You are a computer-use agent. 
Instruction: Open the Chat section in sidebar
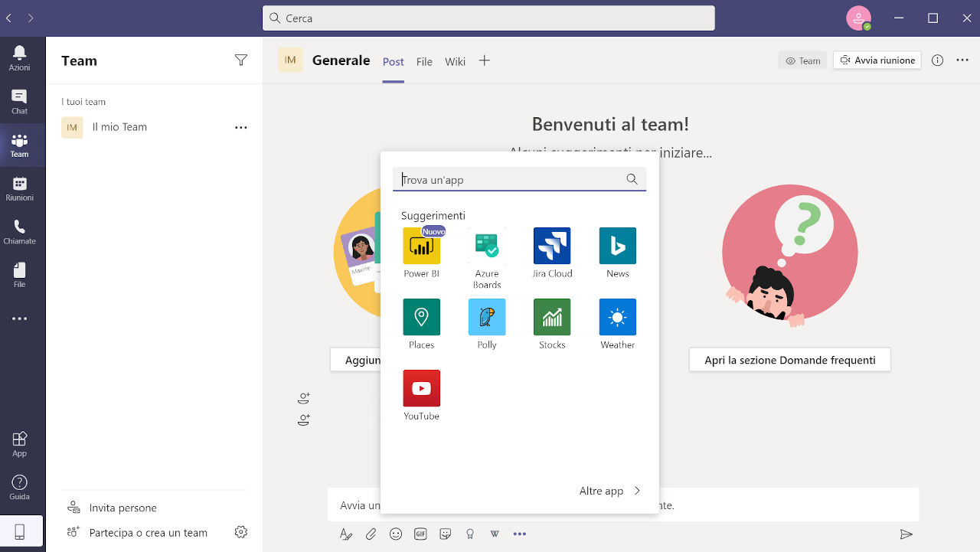tap(20, 101)
